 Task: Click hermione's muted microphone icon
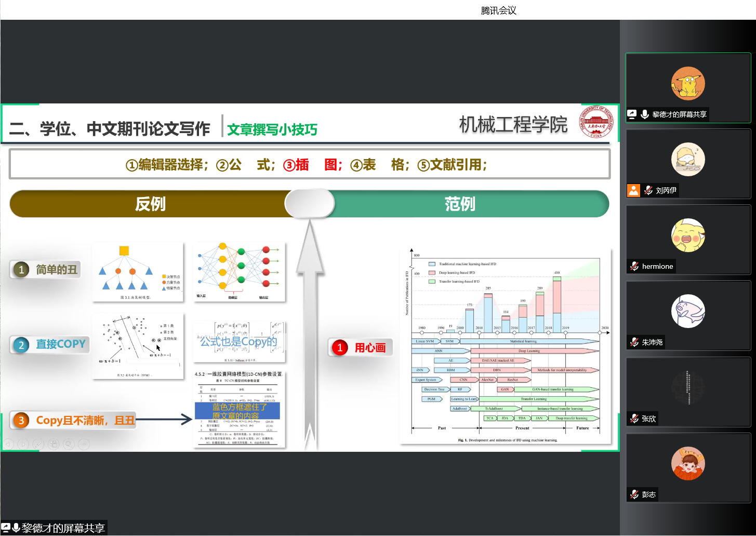pyautogui.click(x=634, y=266)
